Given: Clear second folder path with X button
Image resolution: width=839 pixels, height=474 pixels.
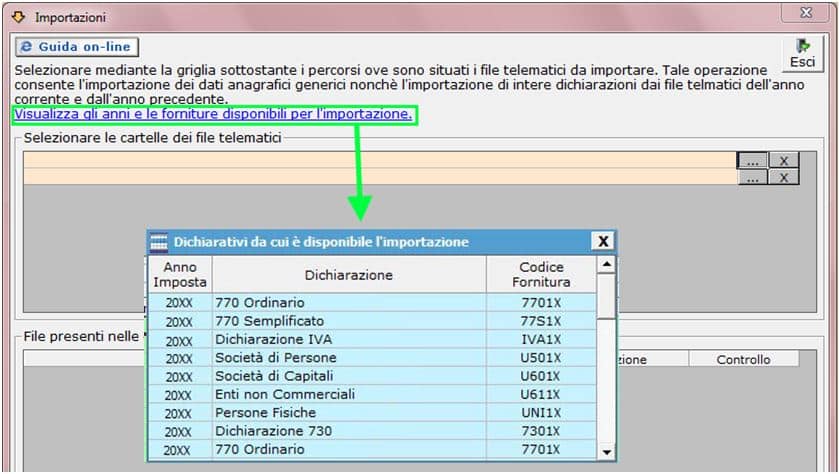Looking at the screenshot, I should pyautogui.click(x=785, y=177).
